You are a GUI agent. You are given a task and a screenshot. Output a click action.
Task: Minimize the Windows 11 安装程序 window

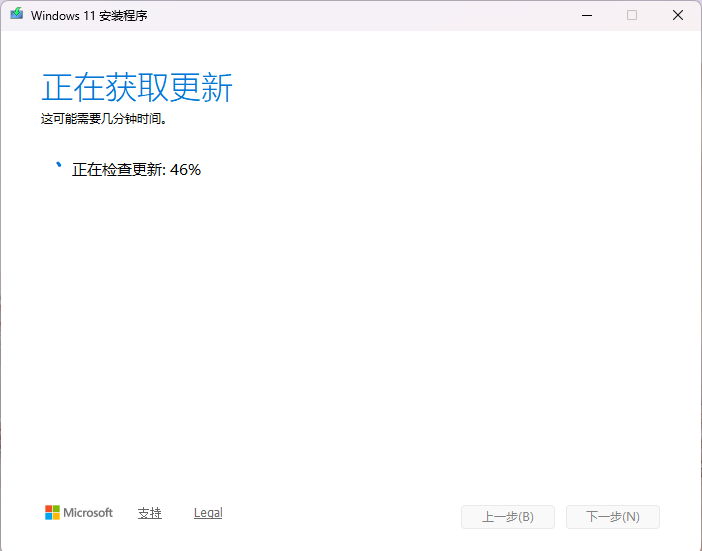pos(587,15)
